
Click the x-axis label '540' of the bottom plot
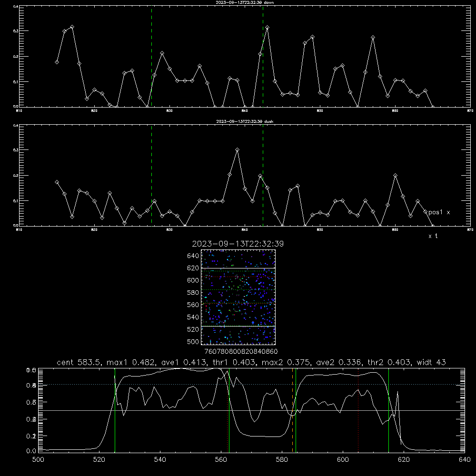pyautogui.click(x=160, y=460)
